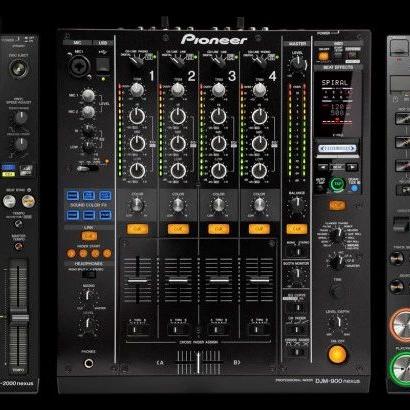Screen dimensions: 410x410
Task: Push the MASTER CUE button
Action: point(297,229)
